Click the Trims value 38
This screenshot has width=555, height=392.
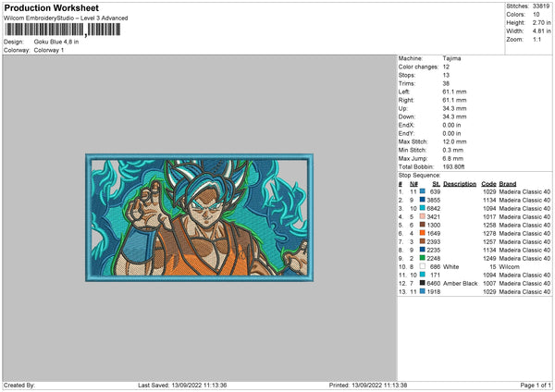tap(446, 83)
